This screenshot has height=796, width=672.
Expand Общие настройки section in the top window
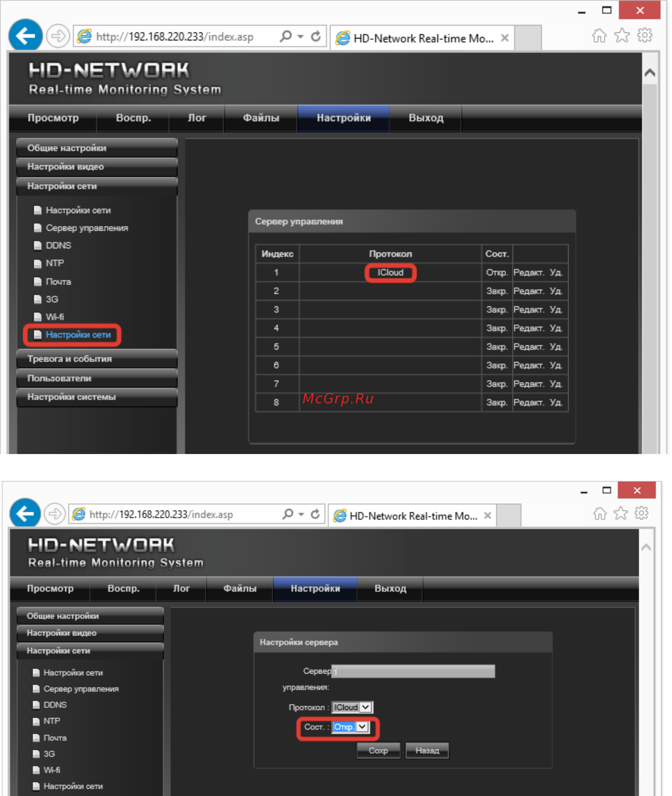(x=97, y=148)
